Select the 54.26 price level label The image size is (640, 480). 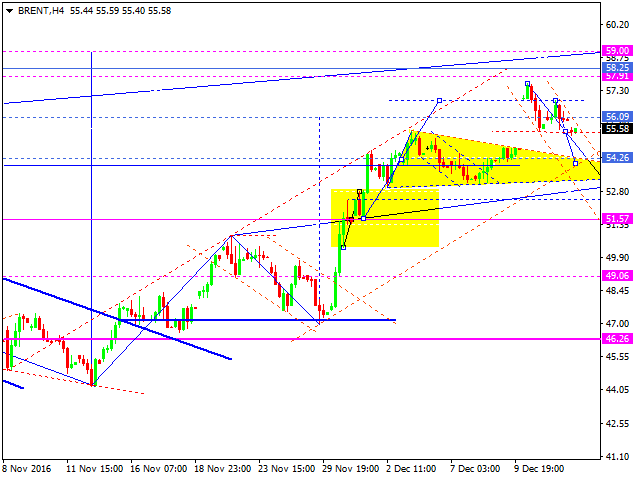coord(617,158)
